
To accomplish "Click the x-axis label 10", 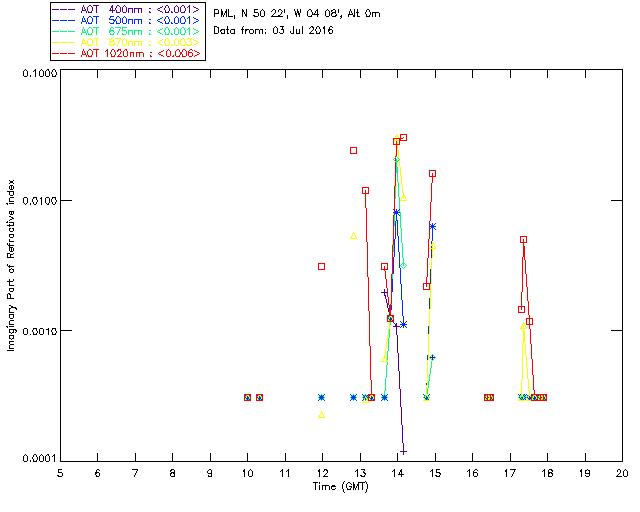I will pyautogui.click(x=247, y=473).
